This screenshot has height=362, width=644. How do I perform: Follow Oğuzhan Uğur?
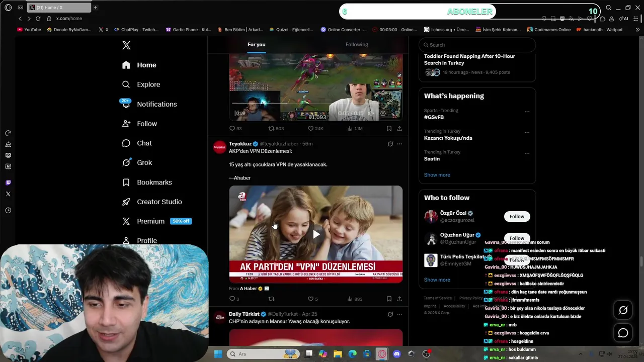pos(517,238)
